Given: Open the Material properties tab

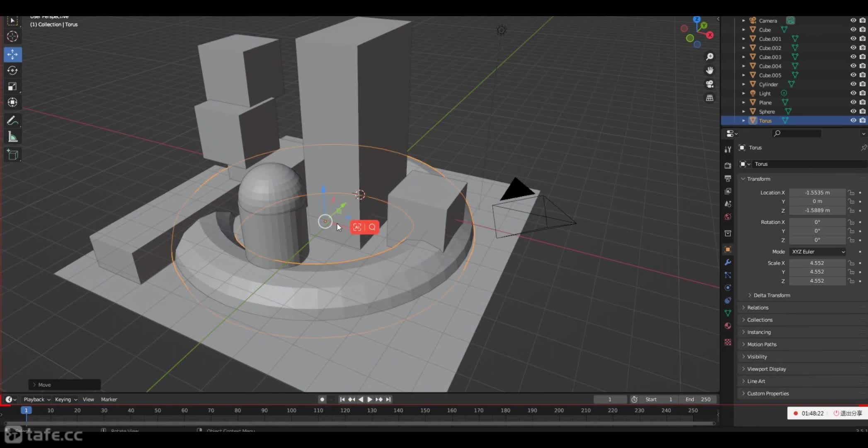Looking at the screenshot, I should click(x=727, y=326).
